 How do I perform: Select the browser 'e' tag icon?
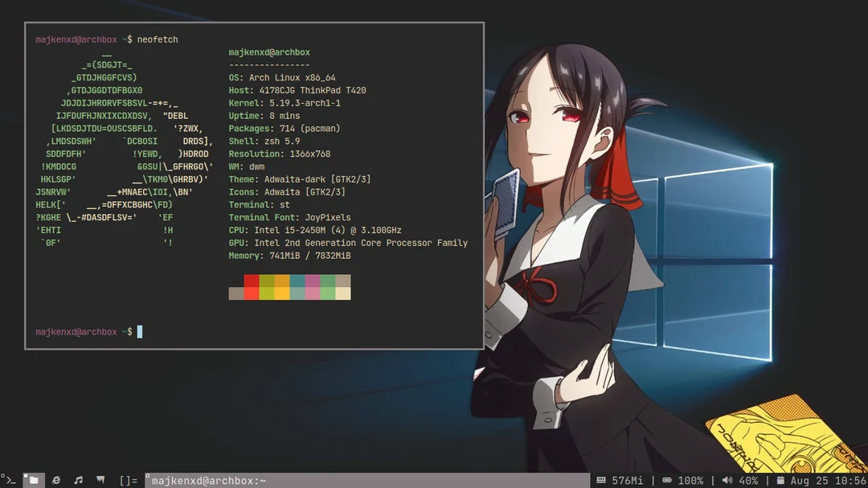(x=55, y=479)
